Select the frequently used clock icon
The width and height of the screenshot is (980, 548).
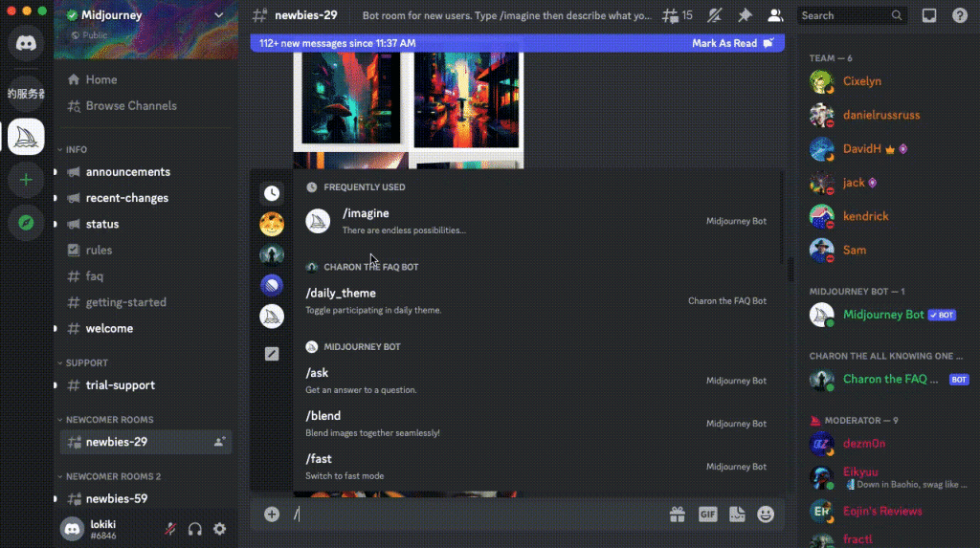[x=271, y=193]
